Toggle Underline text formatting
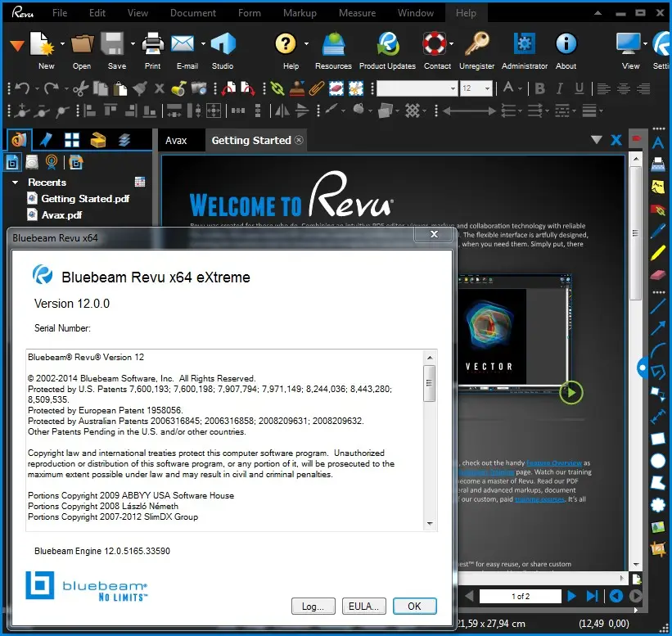The width and height of the screenshot is (672, 636). [x=579, y=88]
